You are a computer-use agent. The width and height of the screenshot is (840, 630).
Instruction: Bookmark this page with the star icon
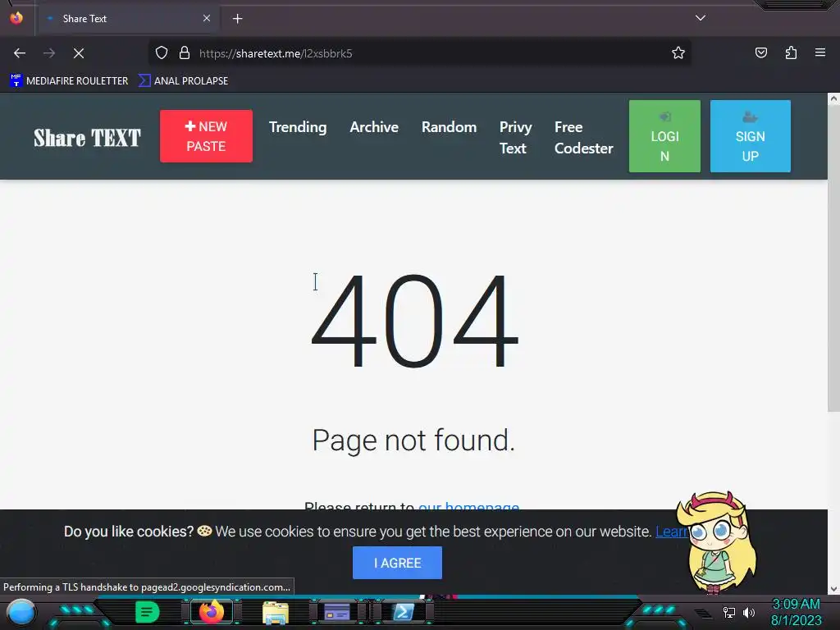678,53
